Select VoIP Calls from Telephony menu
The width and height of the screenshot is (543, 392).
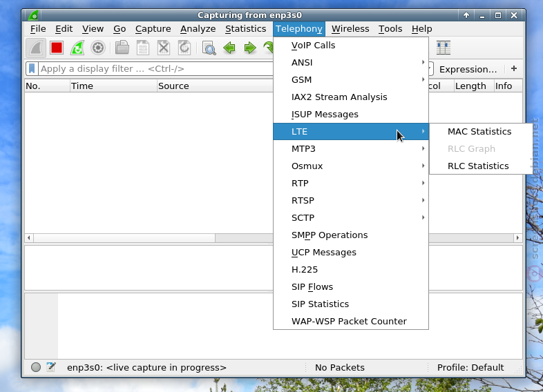[351, 46]
